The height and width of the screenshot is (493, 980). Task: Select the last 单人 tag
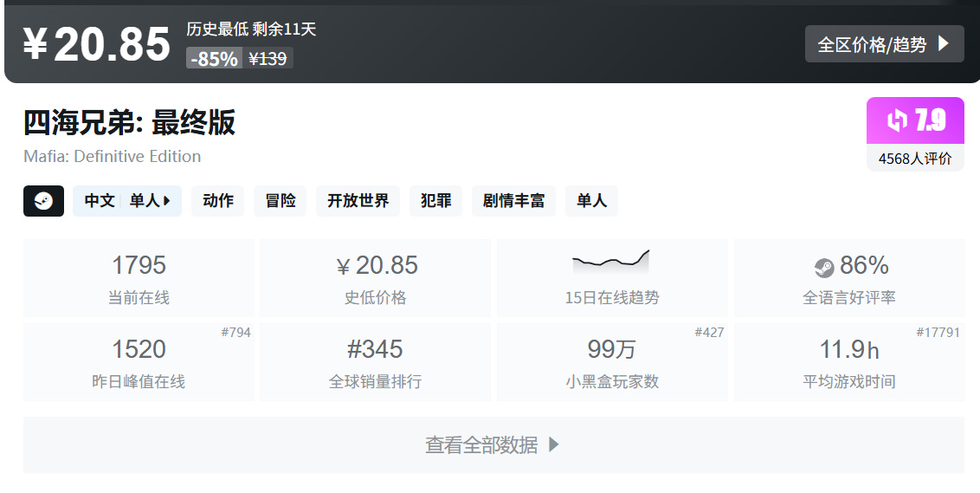tap(591, 201)
